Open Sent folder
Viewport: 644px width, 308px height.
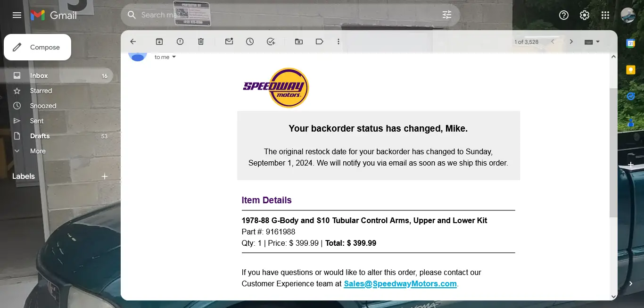pos(57,121)
